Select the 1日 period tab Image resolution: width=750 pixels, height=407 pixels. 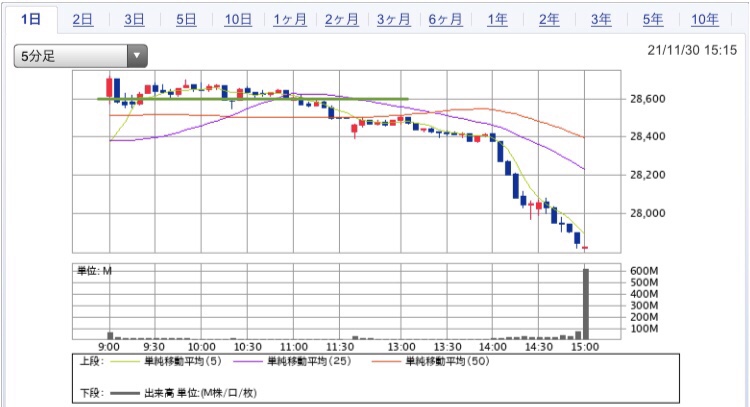(x=31, y=20)
